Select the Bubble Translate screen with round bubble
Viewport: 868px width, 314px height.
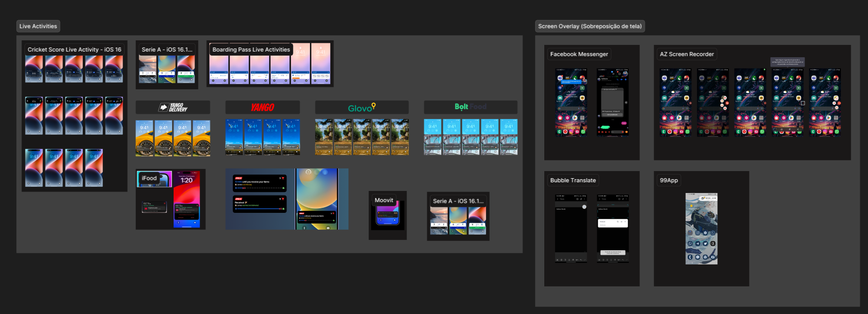pyautogui.click(x=571, y=228)
